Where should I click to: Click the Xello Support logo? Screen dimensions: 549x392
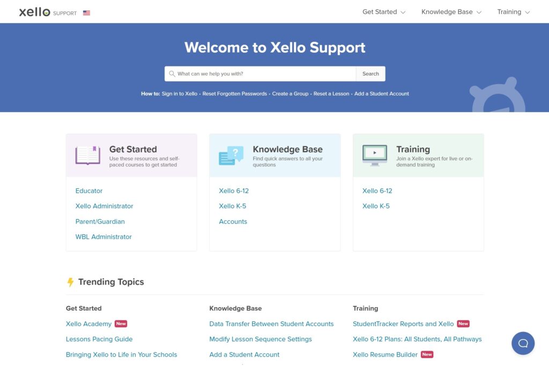(48, 12)
